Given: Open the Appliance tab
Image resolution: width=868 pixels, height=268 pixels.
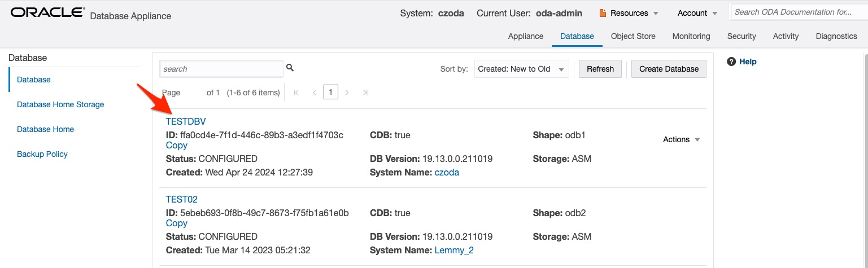Looking at the screenshot, I should [x=526, y=36].
